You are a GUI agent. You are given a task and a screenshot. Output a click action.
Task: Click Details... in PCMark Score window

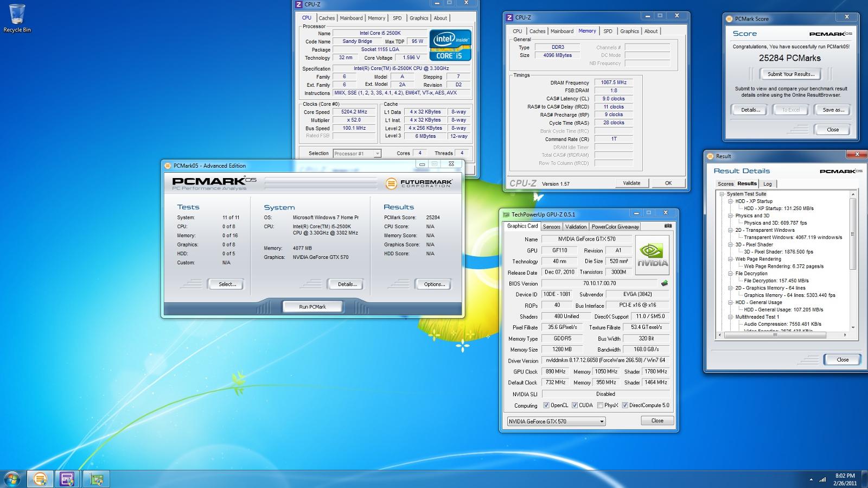(x=750, y=110)
